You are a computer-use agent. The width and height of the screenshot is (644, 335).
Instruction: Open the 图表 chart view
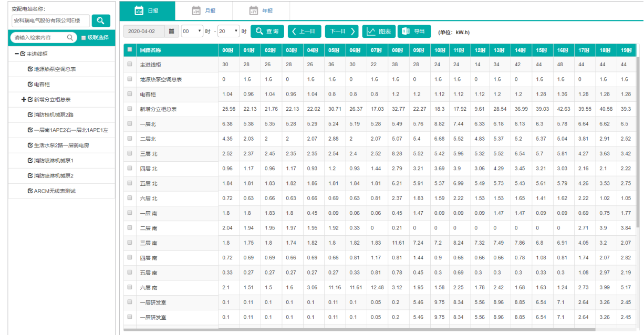[378, 32]
